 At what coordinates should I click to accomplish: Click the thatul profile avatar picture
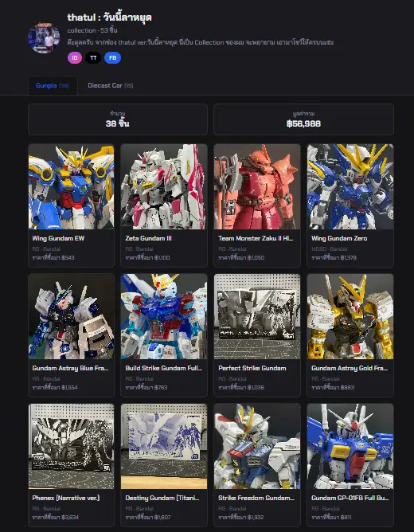coord(44,37)
